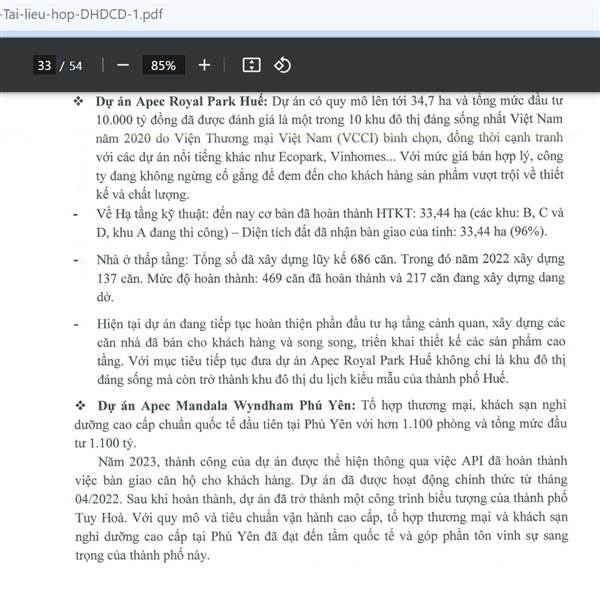Viewport: 600px width, 600px height.
Task: Click the text tư 1.100 tỷ
Action: tap(105, 443)
